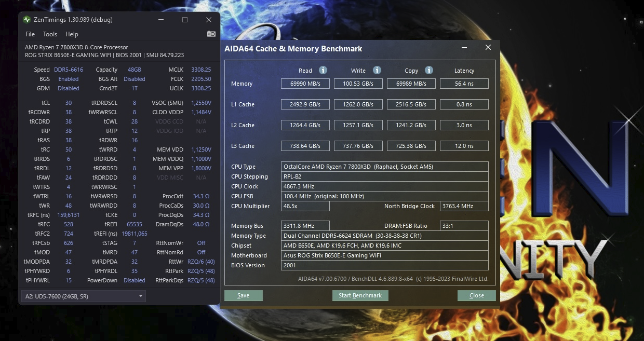This screenshot has height=341, width=644.
Task: Click the L2 Cache write value 1257.1 GB/s
Action: 358,125
